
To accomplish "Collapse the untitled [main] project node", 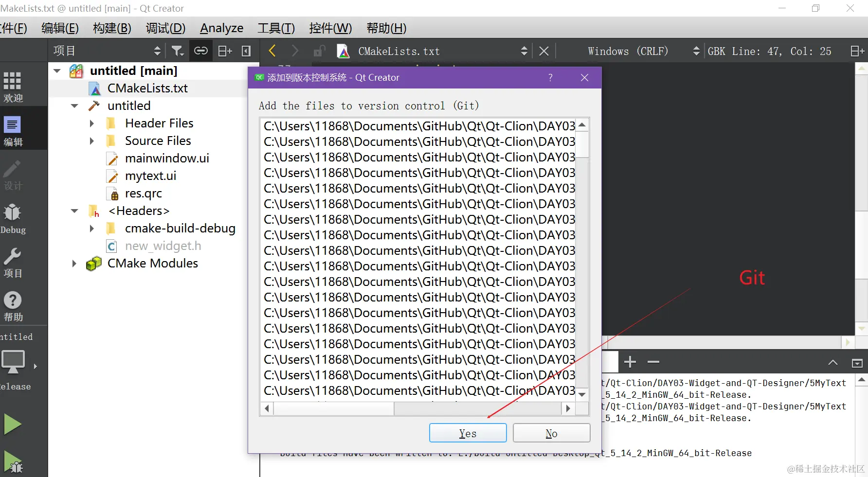I will point(57,71).
